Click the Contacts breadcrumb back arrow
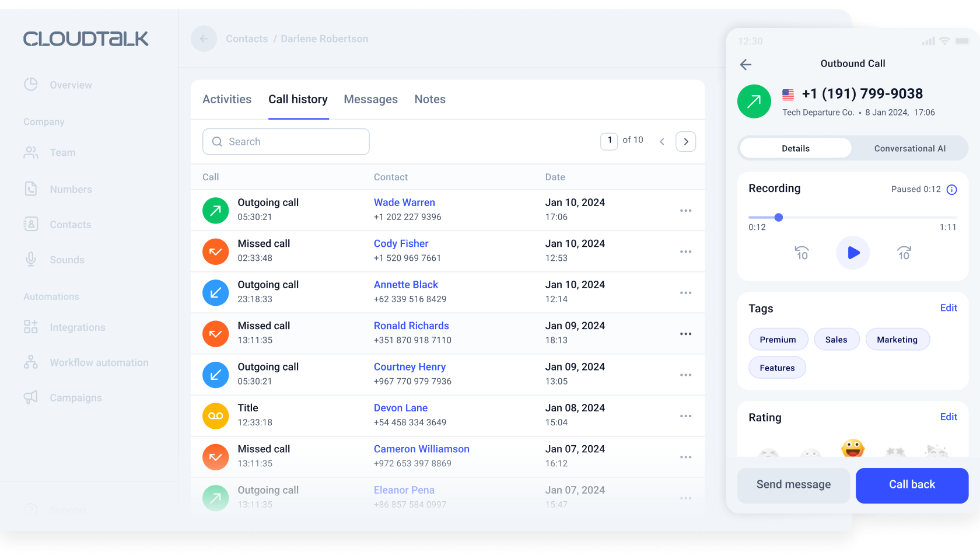 (x=204, y=39)
